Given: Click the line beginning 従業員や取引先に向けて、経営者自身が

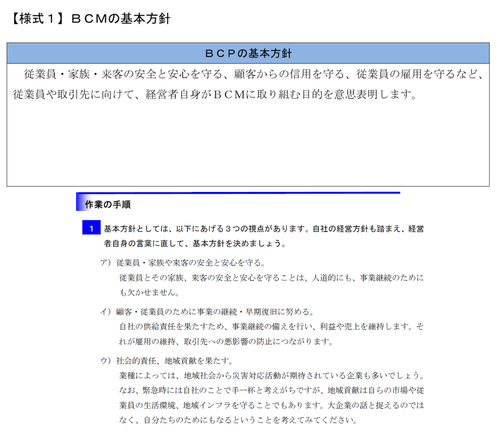Looking at the screenshot, I should coord(215,95).
